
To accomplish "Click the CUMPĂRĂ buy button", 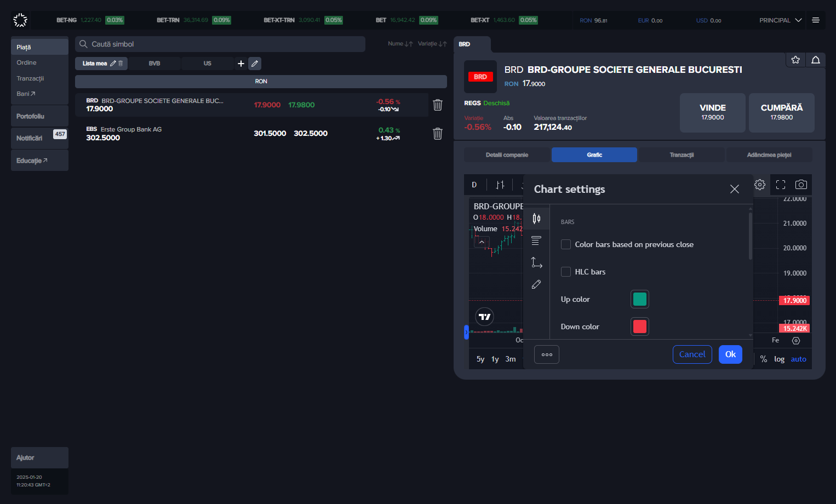I will coord(782,112).
